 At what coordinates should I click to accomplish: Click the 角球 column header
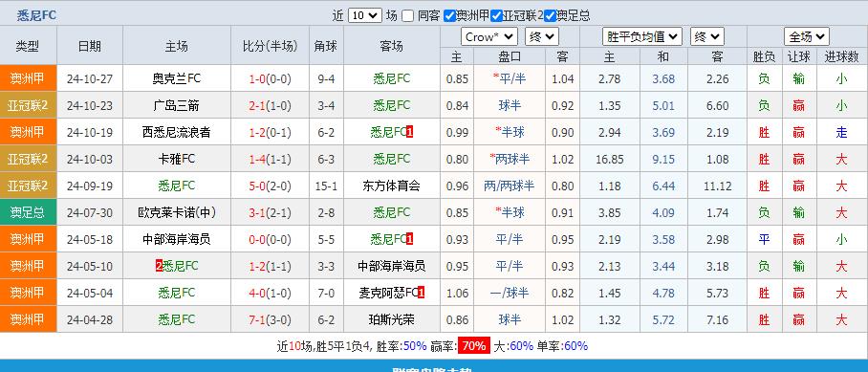[326, 46]
